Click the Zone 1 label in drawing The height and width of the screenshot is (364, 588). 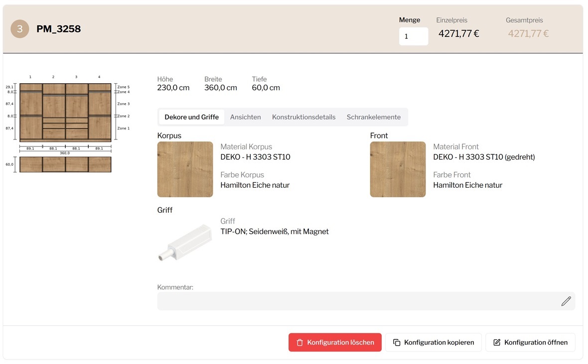124,128
